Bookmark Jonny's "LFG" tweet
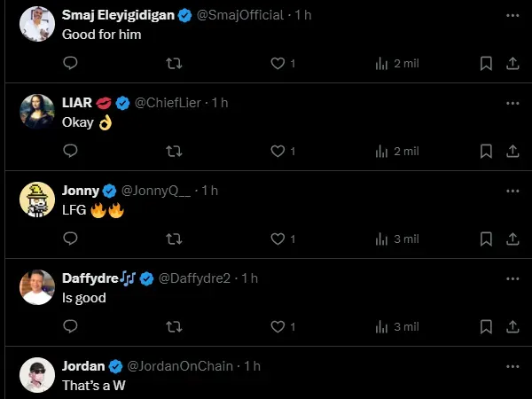This screenshot has width=532, height=399. (486, 239)
